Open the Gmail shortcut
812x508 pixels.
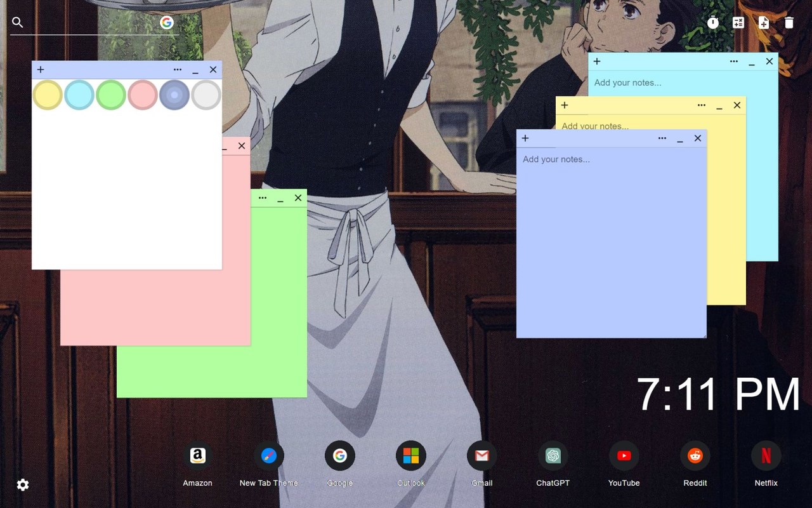(481, 456)
